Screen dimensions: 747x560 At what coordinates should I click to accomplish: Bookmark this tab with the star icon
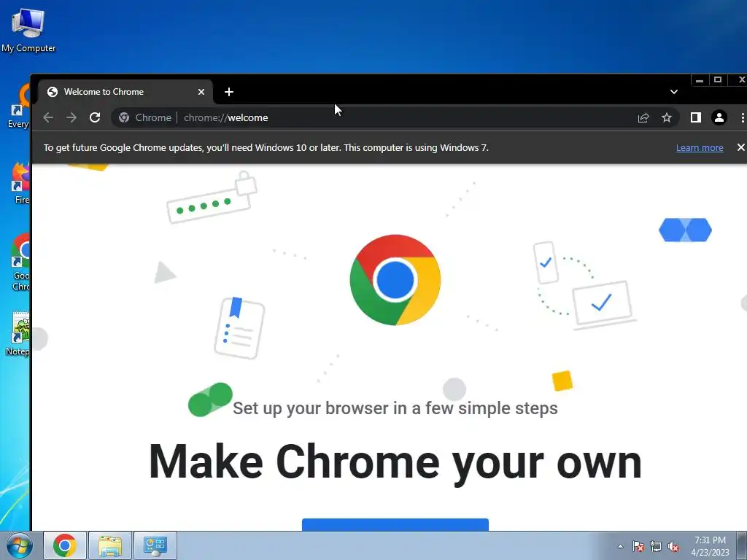point(667,117)
